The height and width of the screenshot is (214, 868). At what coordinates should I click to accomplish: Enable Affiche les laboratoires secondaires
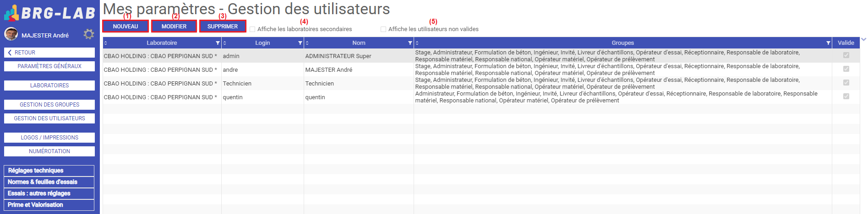coord(252,29)
